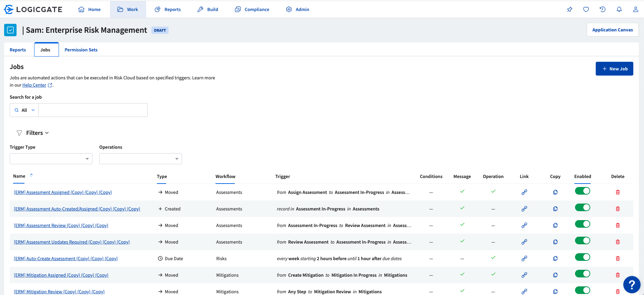
Task: Open user profile icon
Action: coord(636,9)
